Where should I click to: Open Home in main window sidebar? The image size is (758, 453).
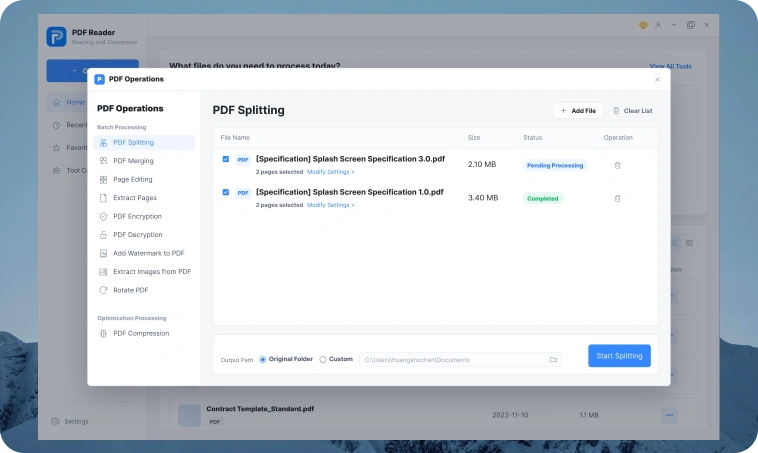coord(68,102)
